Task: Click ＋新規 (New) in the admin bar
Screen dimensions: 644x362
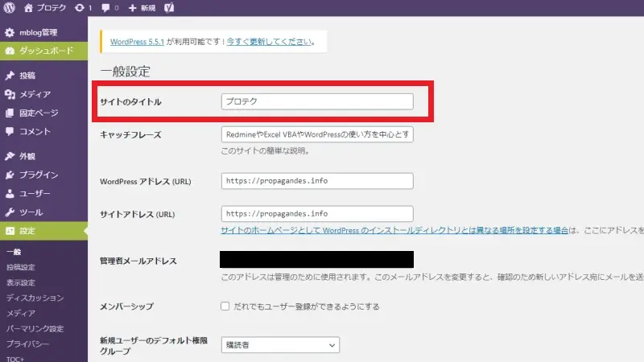Action: click(x=144, y=8)
